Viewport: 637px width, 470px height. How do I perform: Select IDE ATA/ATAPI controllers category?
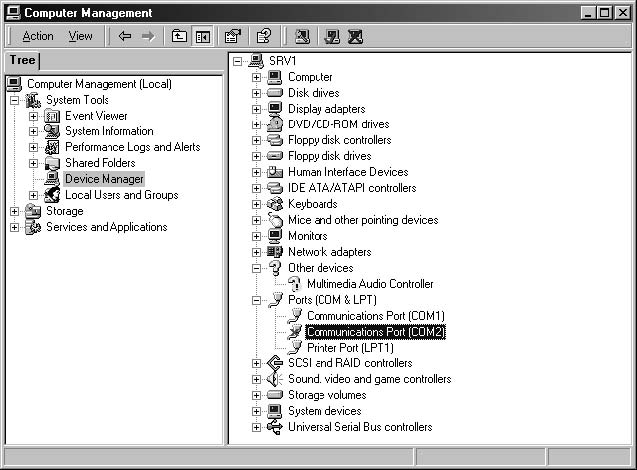352,188
